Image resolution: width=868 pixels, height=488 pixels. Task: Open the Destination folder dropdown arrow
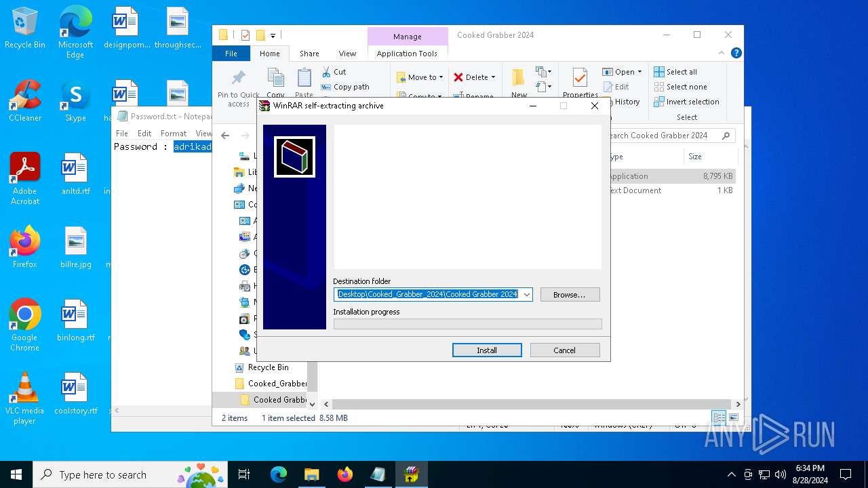pyautogui.click(x=526, y=294)
